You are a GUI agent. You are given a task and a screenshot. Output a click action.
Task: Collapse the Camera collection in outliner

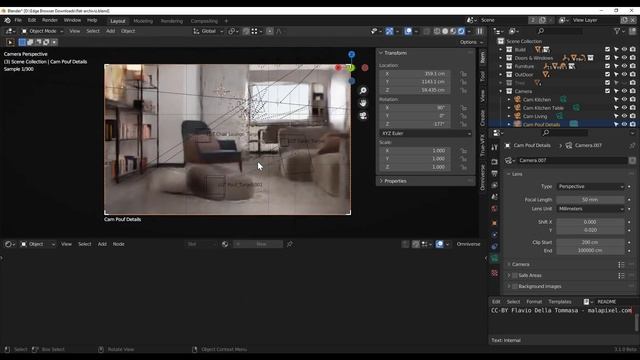pos(501,91)
